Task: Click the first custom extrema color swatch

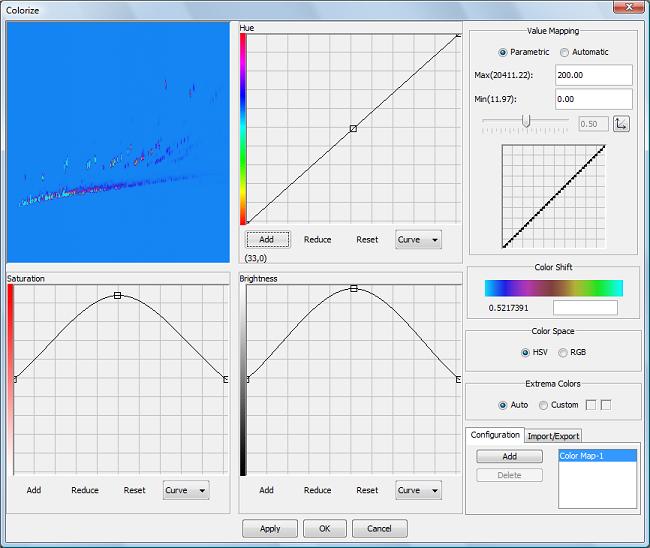Action: [x=591, y=405]
